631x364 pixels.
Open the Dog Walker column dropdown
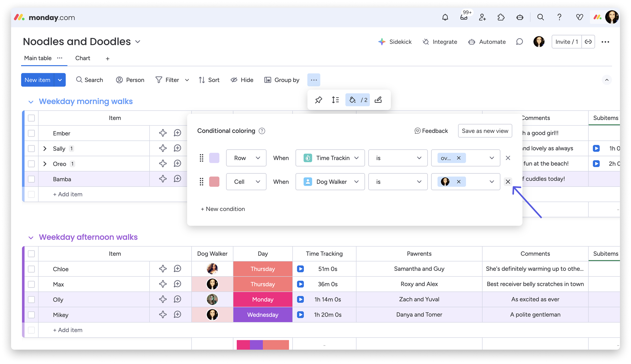[x=330, y=182]
